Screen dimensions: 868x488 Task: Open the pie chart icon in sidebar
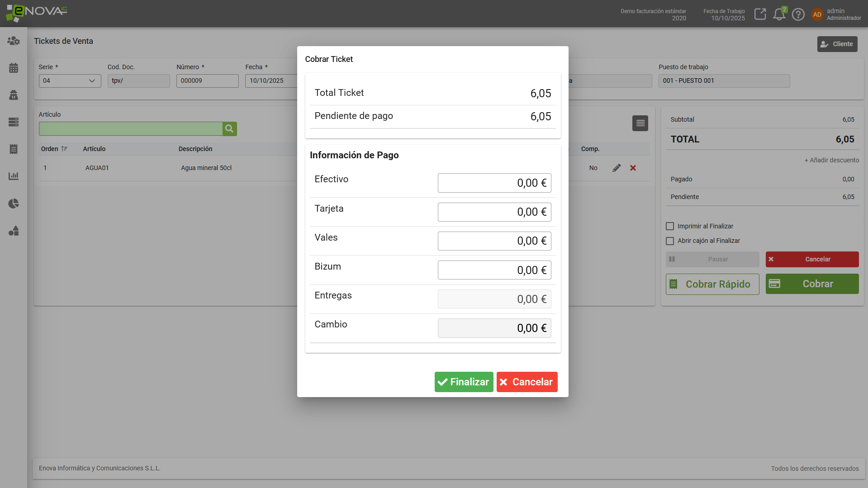[x=14, y=204]
